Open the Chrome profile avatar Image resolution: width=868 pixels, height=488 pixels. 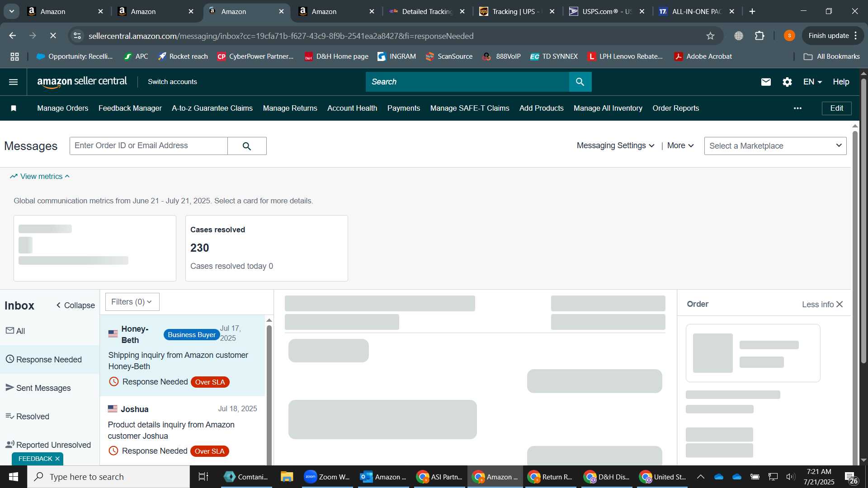tap(789, 36)
